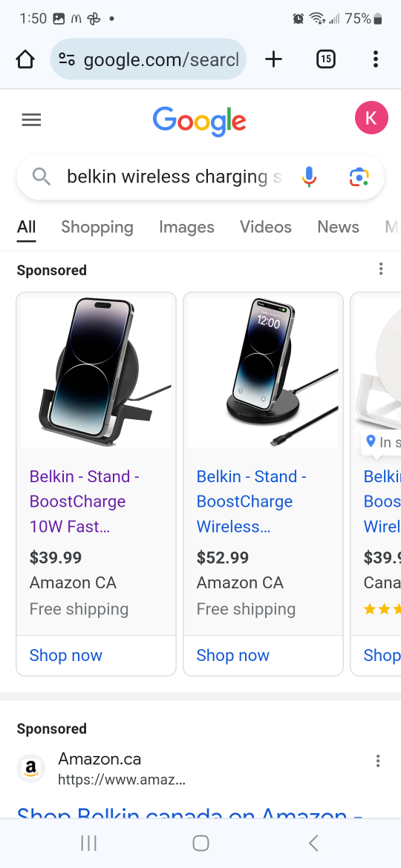Click Shop now for $39.99 Belkin stand

pyautogui.click(x=66, y=655)
